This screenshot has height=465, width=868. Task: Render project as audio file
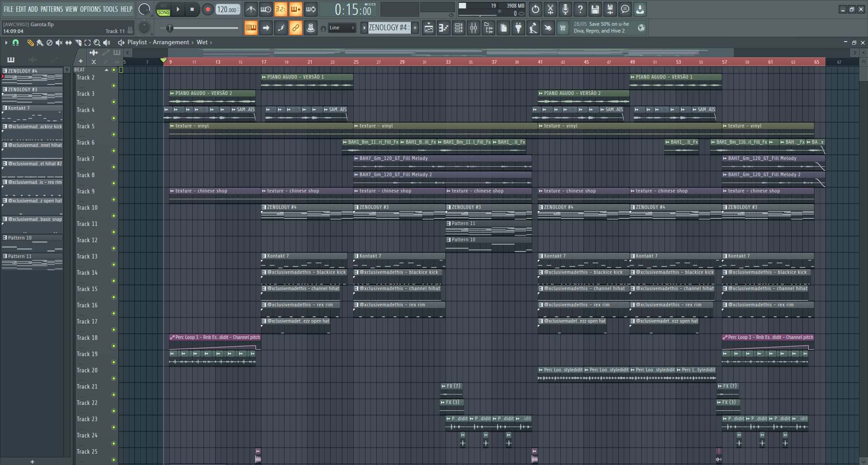610,9
